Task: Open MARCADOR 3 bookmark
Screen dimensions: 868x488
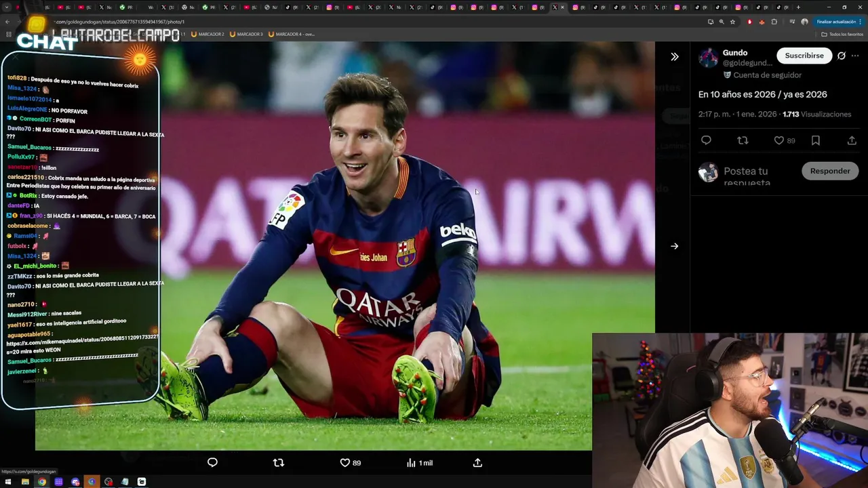Action: (246, 34)
